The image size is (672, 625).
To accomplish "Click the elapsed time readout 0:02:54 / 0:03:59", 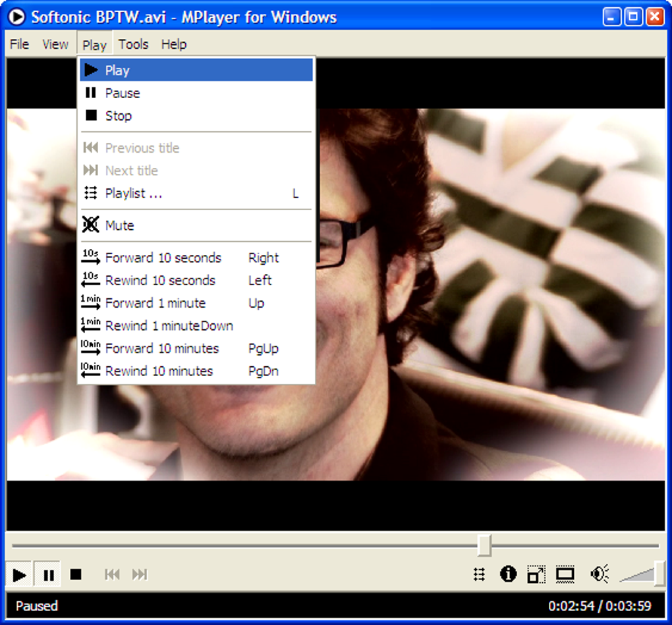I will pyautogui.click(x=600, y=606).
